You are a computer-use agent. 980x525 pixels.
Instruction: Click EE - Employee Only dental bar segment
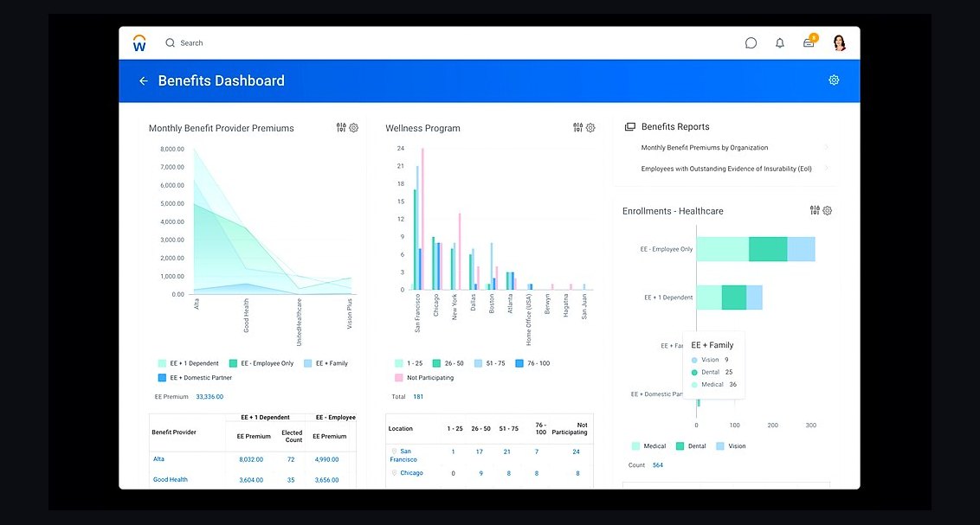(x=768, y=249)
